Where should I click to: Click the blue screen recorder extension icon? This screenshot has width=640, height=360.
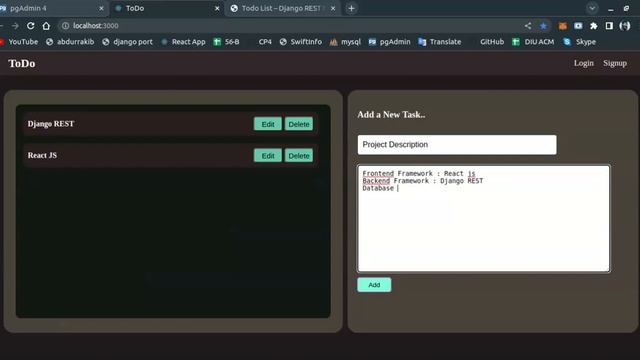(x=578, y=26)
